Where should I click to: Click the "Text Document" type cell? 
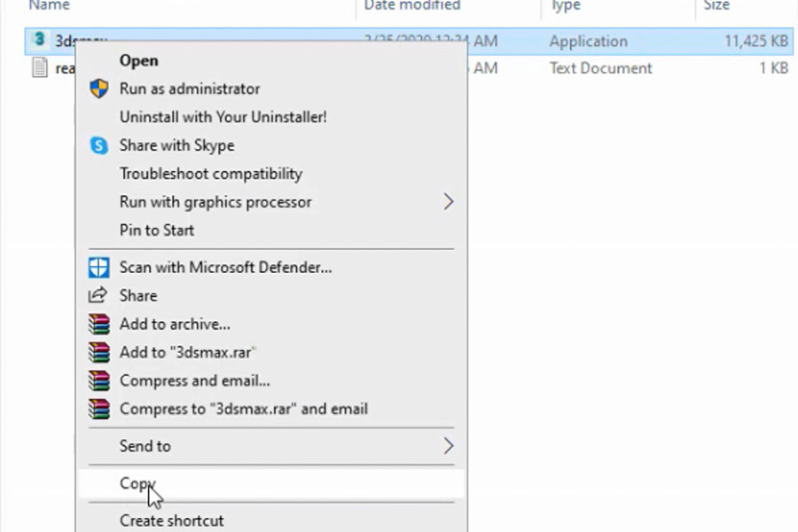600,68
